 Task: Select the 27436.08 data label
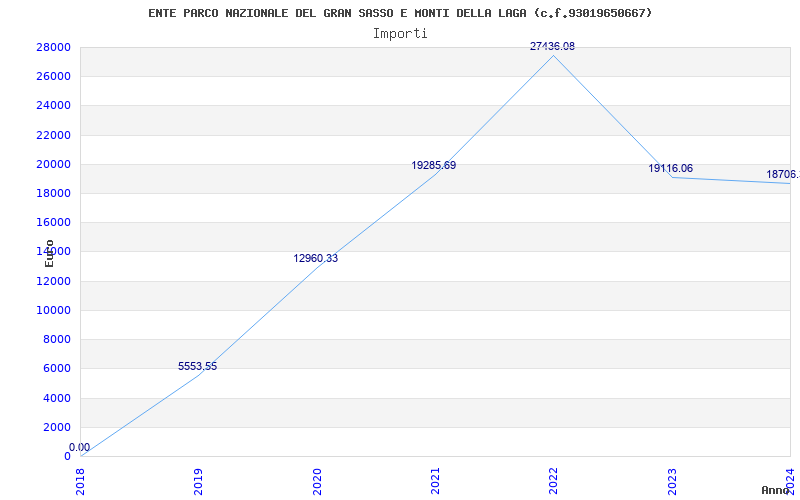[x=552, y=46]
